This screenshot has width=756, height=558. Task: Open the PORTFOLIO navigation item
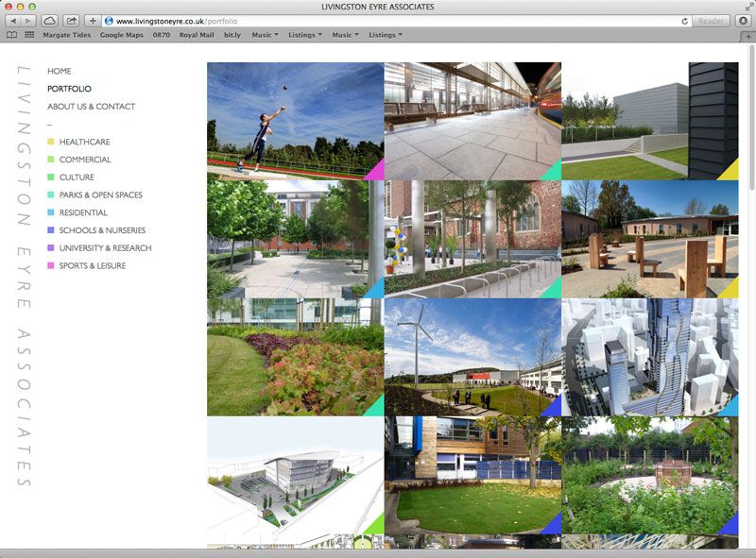pos(69,89)
